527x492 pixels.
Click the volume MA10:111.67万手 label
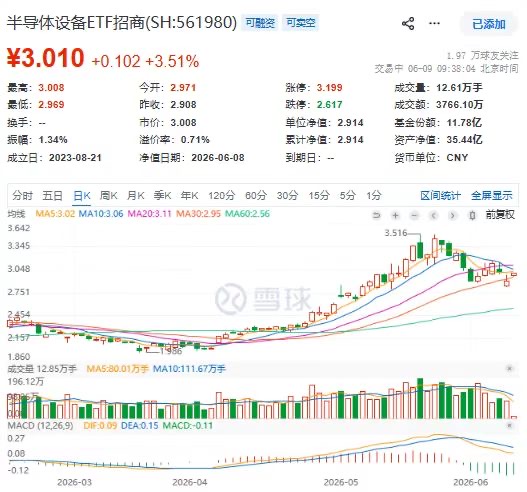[x=189, y=369]
